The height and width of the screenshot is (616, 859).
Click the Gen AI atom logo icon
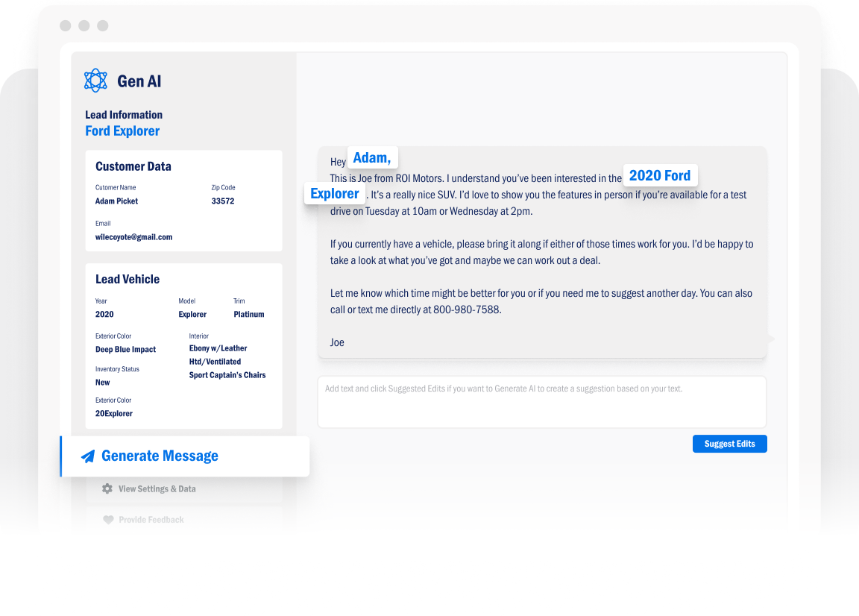coord(96,81)
